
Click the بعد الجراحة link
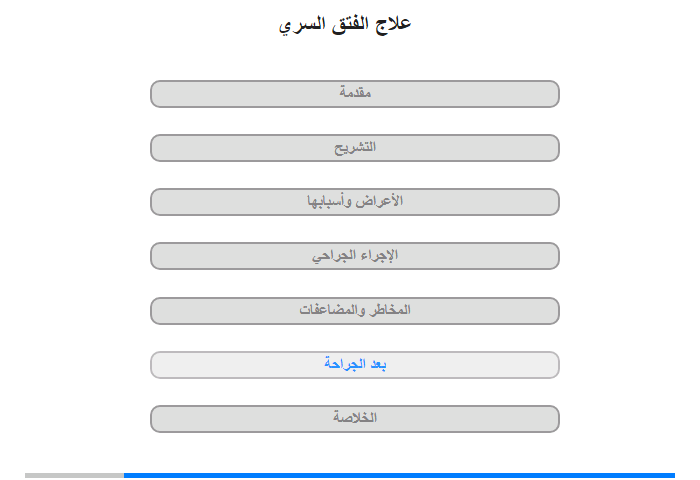point(355,365)
